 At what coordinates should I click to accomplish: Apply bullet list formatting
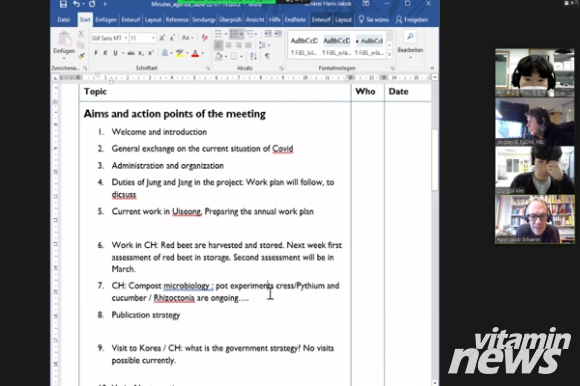coord(218,34)
